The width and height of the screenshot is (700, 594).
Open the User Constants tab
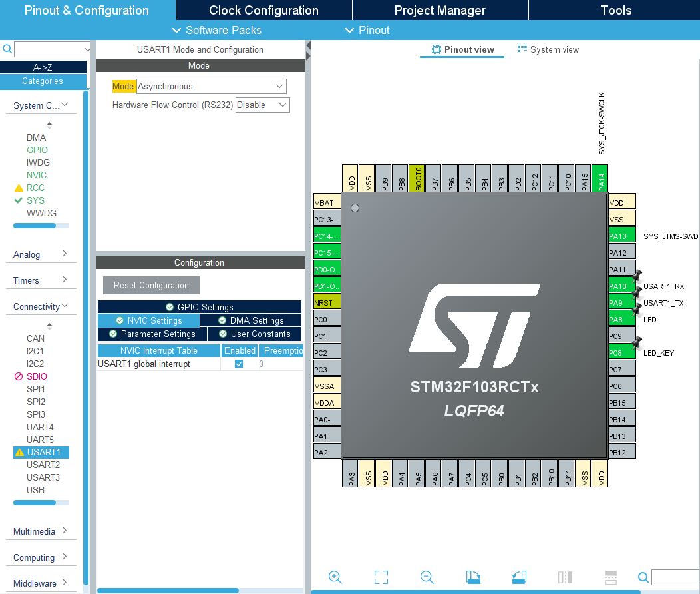click(254, 334)
